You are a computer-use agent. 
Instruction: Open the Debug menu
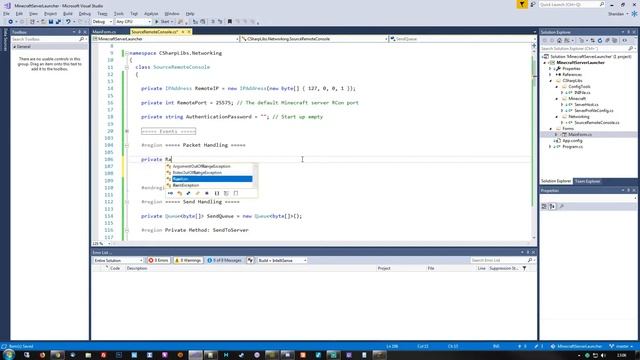click(x=85, y=13)
